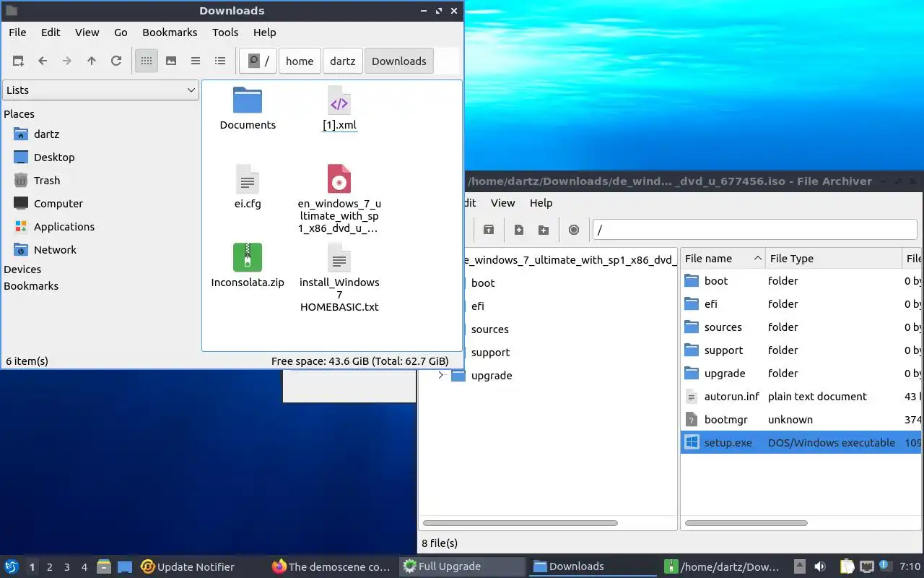This screenshot has width=924, height=578.
Task: Click the root '/' path button
Action: coord(258,61)
